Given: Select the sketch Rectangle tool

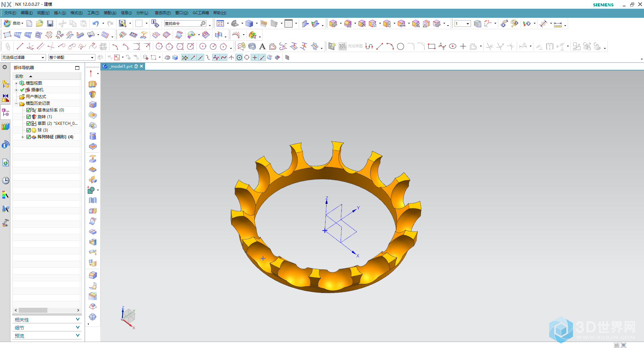Looking at the screenshot, I should (x=432, y=47).
